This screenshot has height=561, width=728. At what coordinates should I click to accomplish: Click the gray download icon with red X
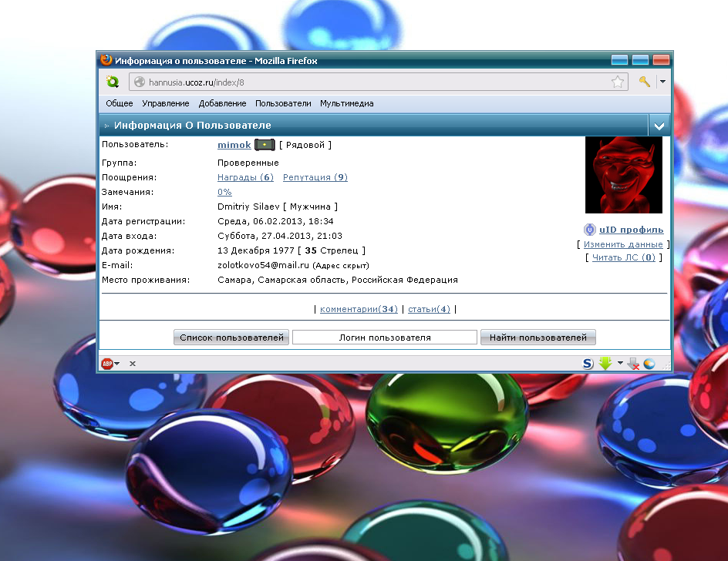click(633, 363)
